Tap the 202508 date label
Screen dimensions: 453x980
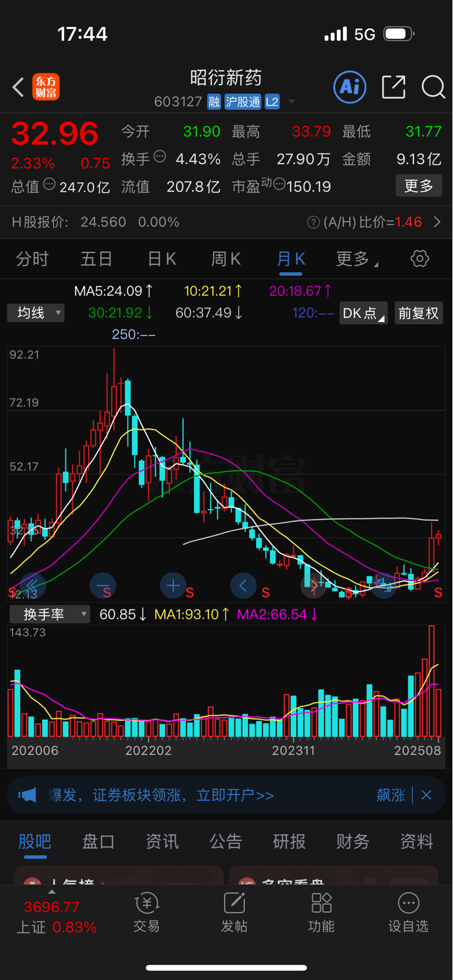pos(418,750)
